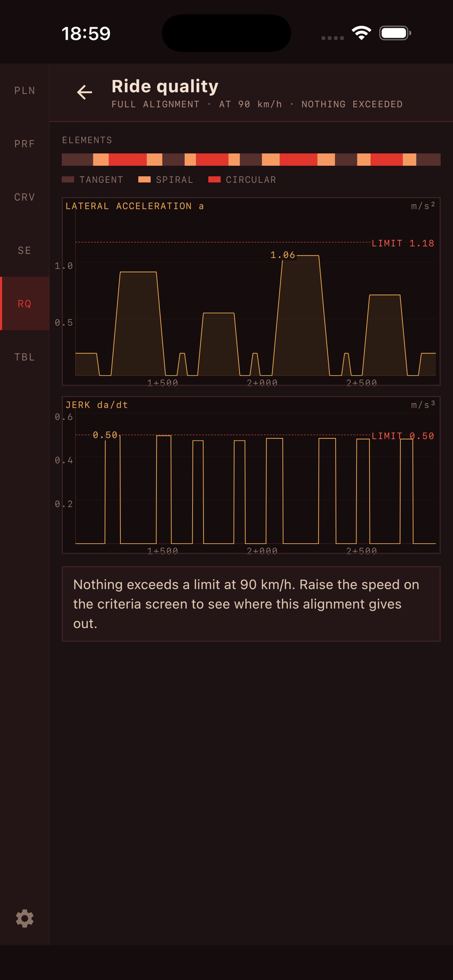Click the 'm/s²' unit label
Image resolution: width=453 pixels, height=980 pixels.
[423, 206]
